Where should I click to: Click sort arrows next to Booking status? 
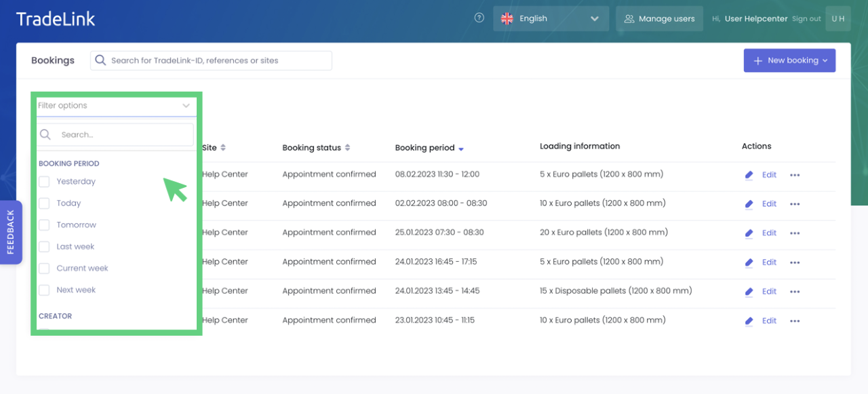pos(348,148)
